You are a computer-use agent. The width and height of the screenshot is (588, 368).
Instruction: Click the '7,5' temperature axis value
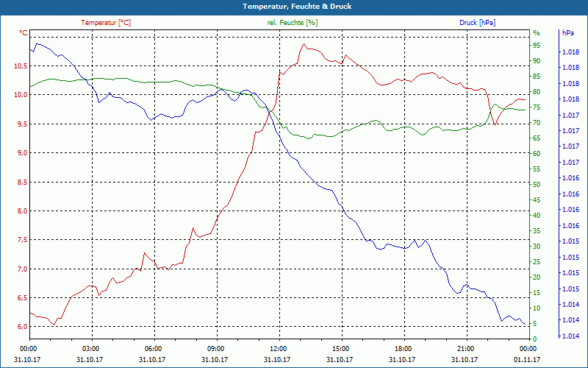(23, 240)
